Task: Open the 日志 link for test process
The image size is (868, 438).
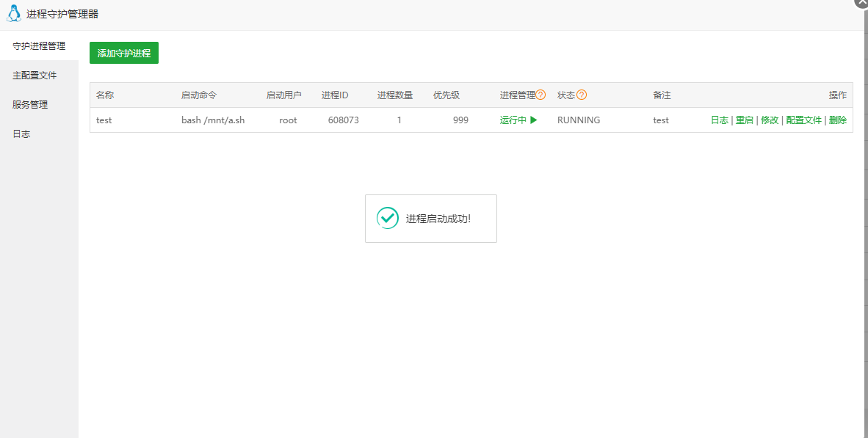Action: click(x=719, y=120)
